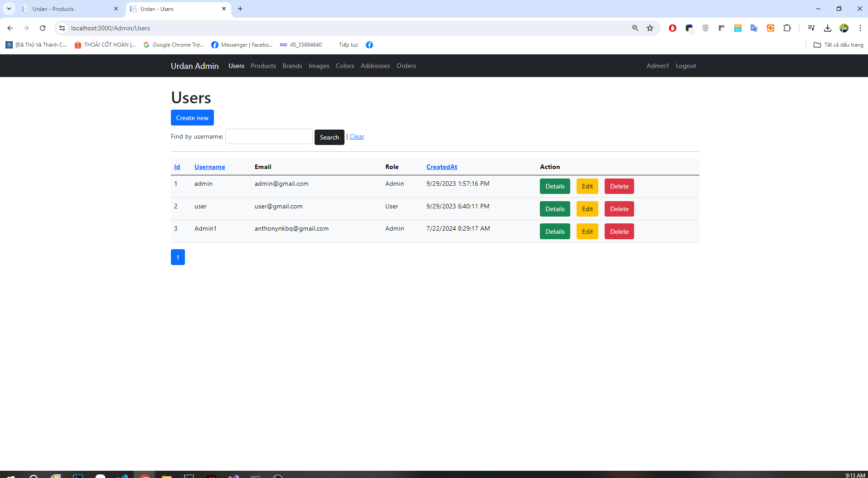868x478 pixels.
Task: Open site information icon in address bar
Action: 62,28
